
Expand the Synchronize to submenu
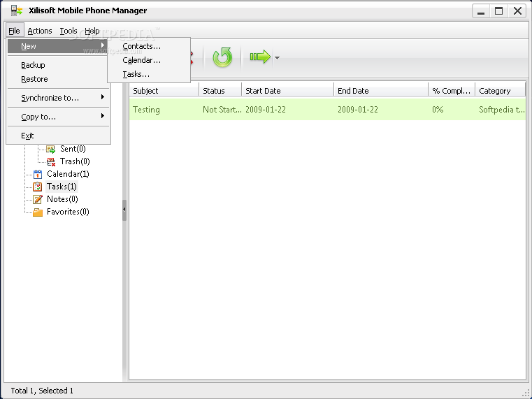[x=58, y=98]
